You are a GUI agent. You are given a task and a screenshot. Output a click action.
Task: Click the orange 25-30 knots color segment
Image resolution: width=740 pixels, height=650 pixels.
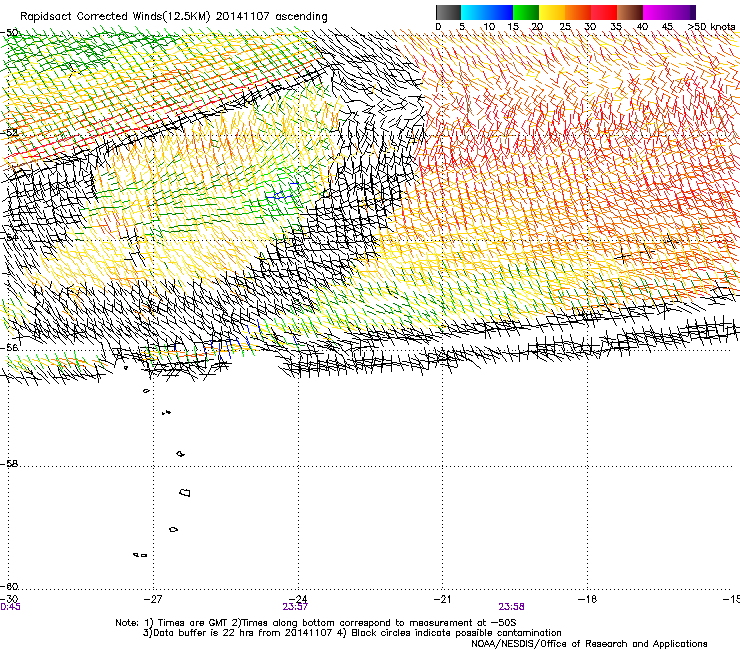[x=578, y=12]
